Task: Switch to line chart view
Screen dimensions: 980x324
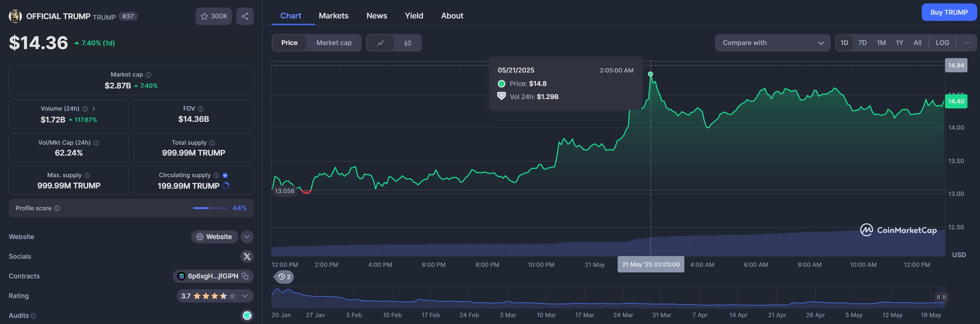Action: tap(380, 43)
